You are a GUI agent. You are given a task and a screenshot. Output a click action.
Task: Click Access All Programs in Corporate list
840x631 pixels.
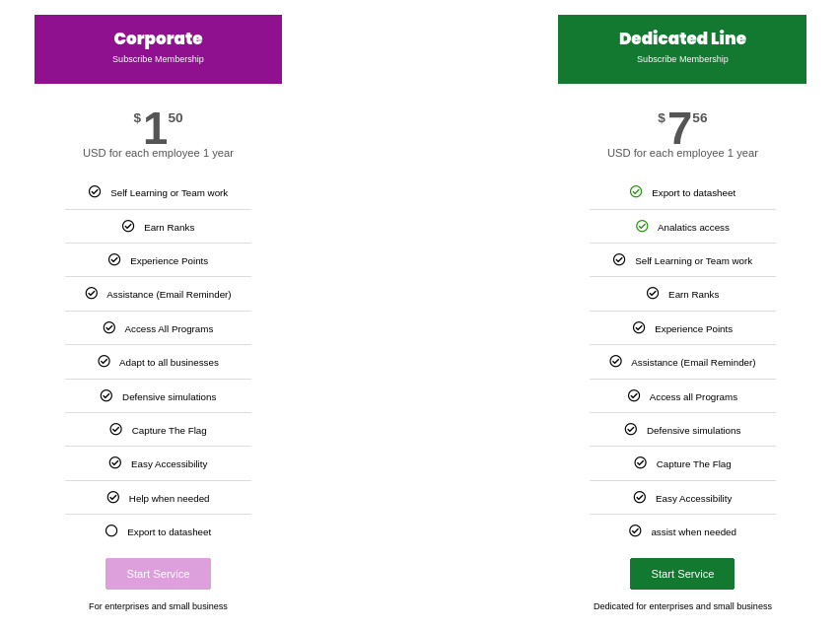click(169, 329)
